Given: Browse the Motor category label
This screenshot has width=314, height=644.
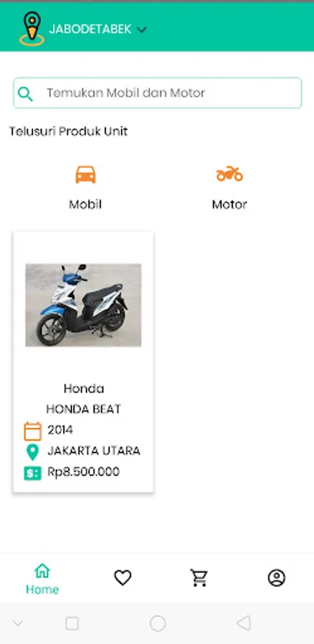Looking at the screenshot, I should point(230,204).
